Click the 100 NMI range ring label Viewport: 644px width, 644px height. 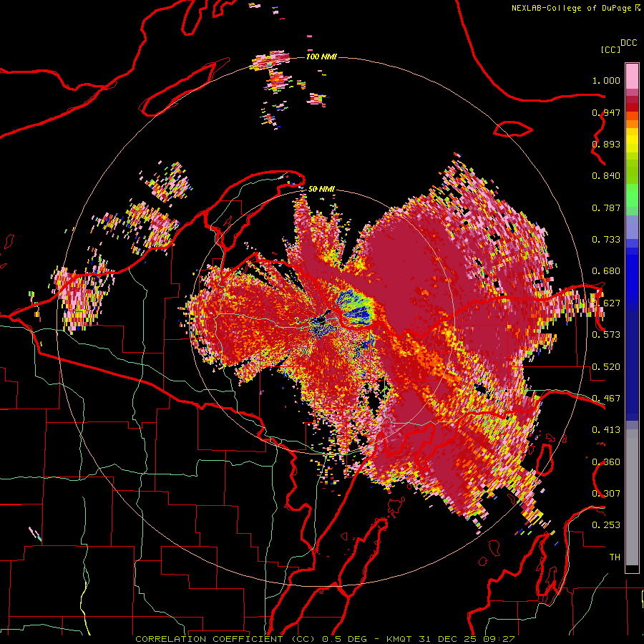pos(321,57)
